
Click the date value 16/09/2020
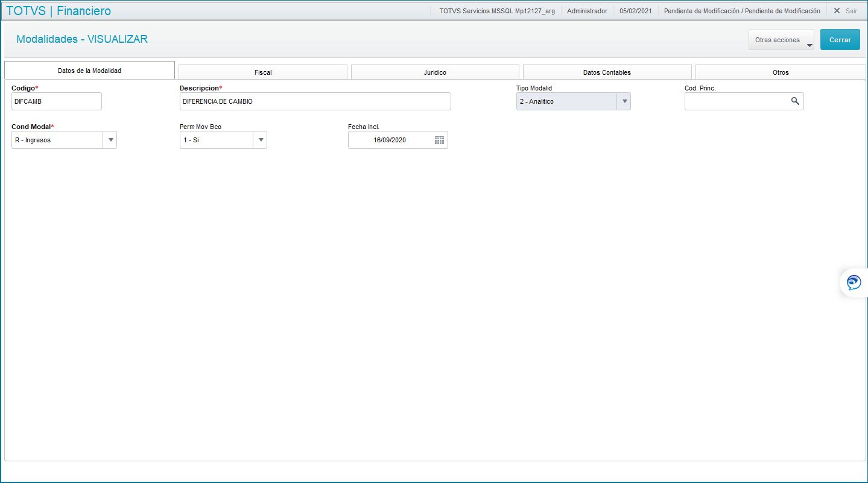390,140
